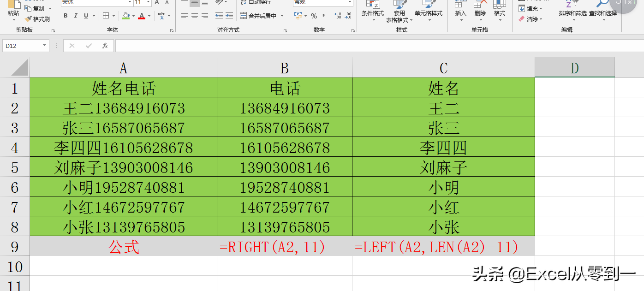Click the decrease indent icon
Screen dimensions: 644x291
[x=219, y=16]
